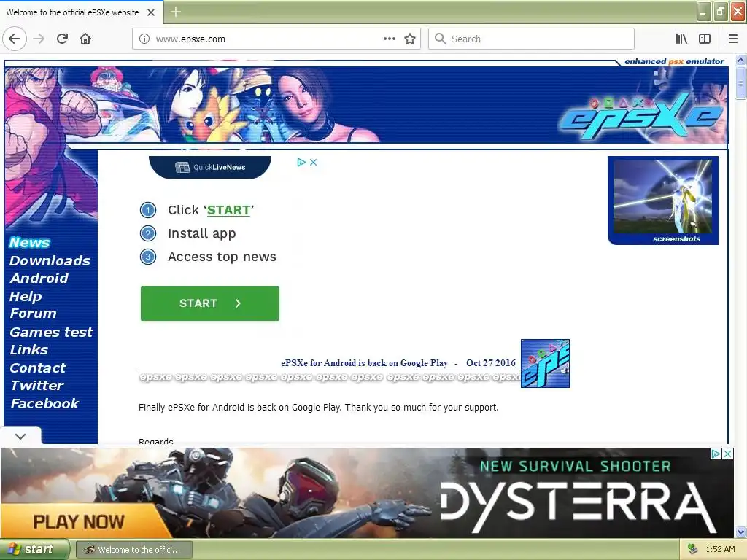Click the underlined START link in ad

(228, 210)
